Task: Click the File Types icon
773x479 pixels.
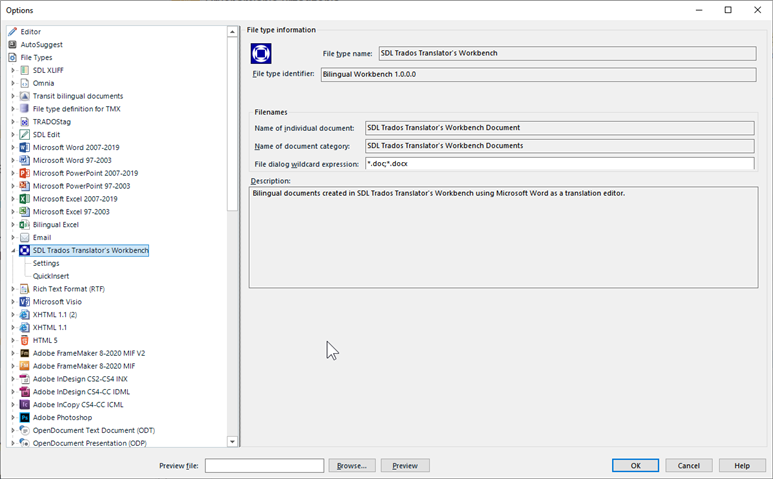Action: (12, 57)
